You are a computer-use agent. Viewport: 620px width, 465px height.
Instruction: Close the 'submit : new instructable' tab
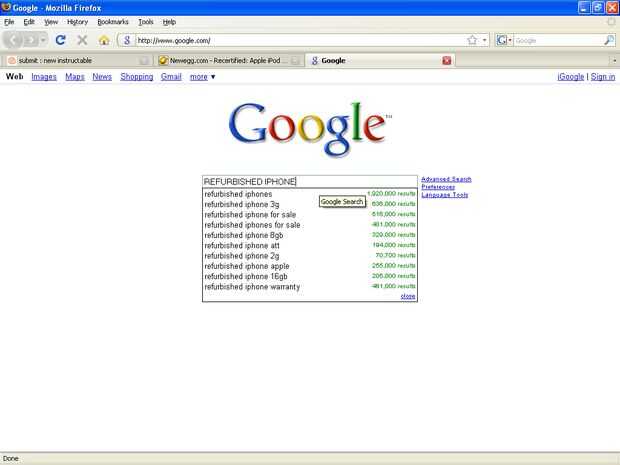(144, 60)
